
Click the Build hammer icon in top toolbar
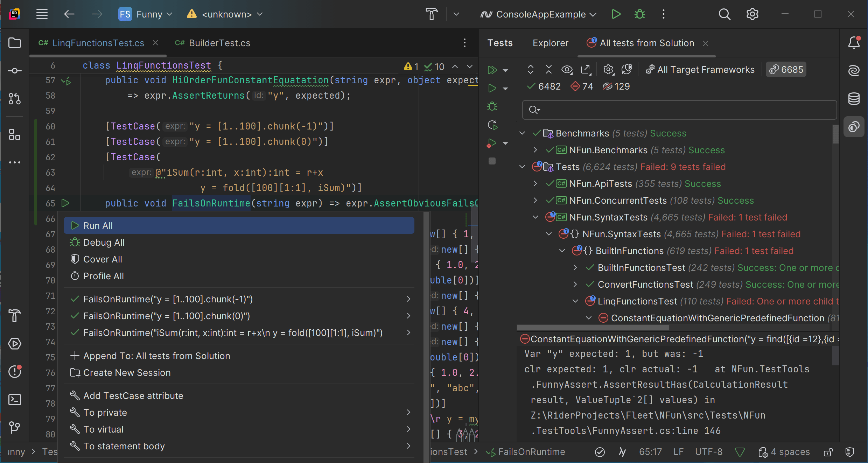432,14
